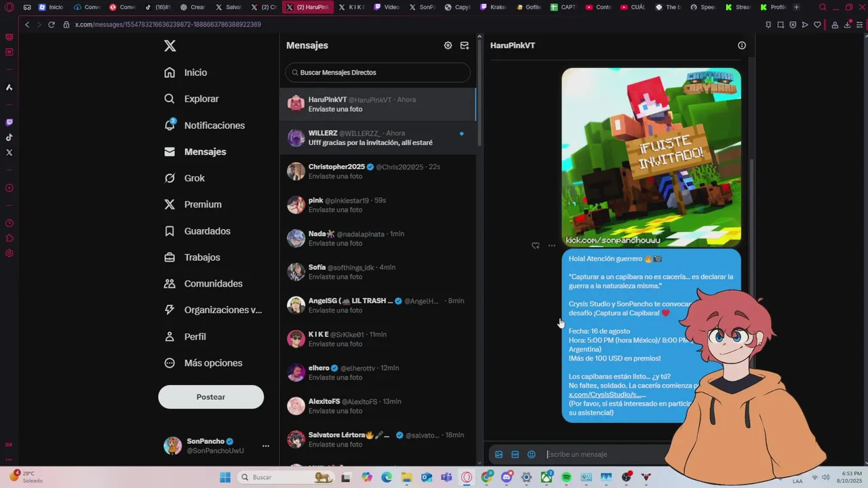This screenshot has height=488, width=868.
Task: Open Comunidades in the sidebar
Action: pyautogui.click(x=203, y=284)
